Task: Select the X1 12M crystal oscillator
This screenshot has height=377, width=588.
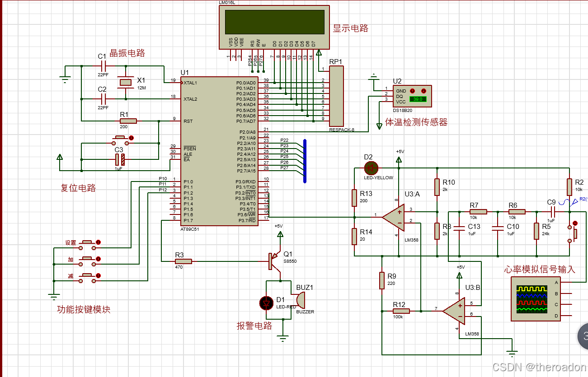Action: click(126, 82)
